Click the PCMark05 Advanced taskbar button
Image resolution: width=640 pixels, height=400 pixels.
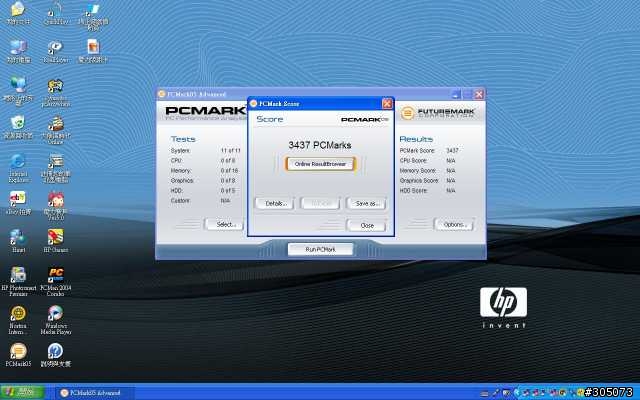95,393
